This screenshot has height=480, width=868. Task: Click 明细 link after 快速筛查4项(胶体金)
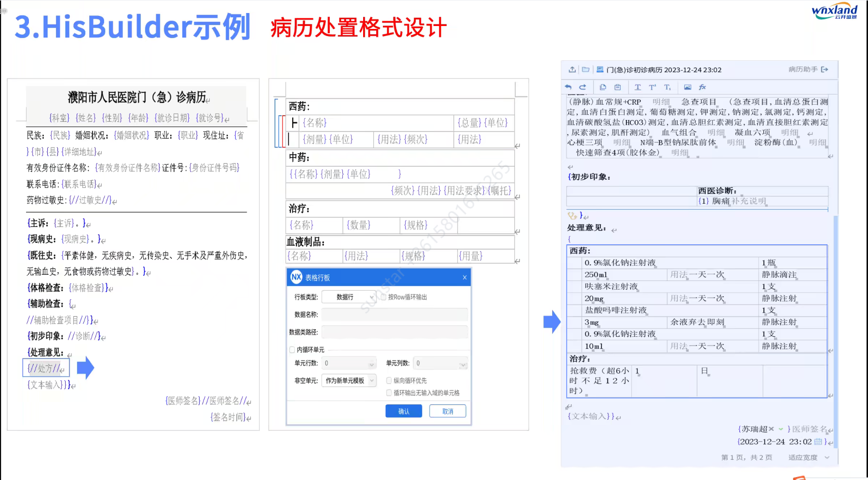coord(679,152)
